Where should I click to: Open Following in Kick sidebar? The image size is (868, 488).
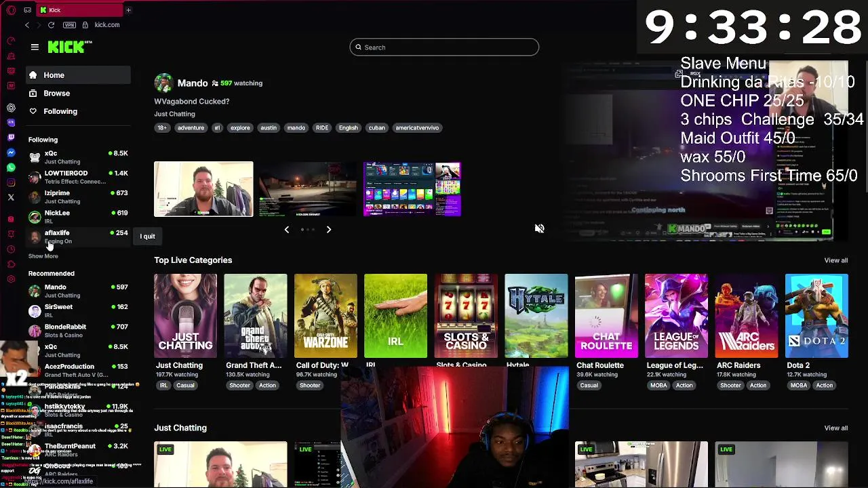pyautogui.click(x=78, y=111)
